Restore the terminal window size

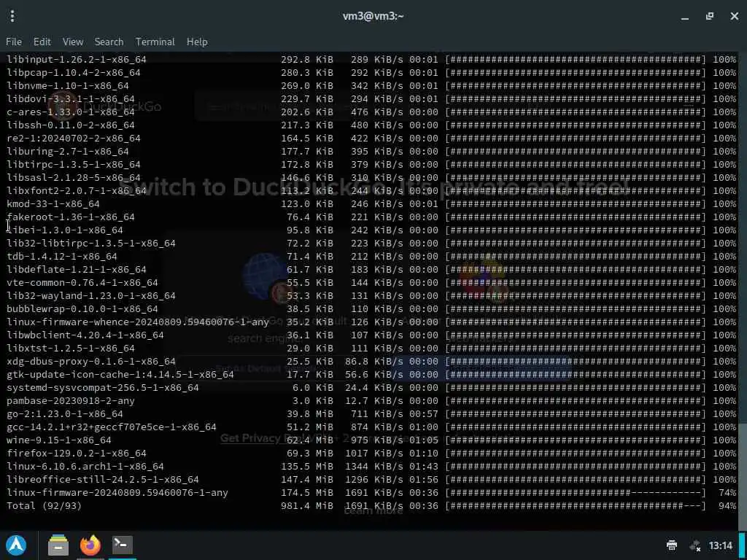pos(710,16)
